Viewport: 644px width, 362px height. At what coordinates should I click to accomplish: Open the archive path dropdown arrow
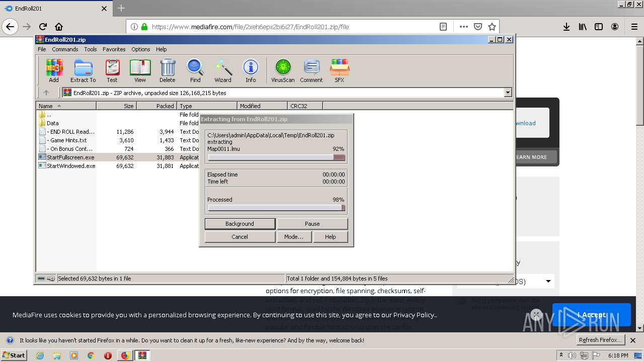[x=508, y=93]
